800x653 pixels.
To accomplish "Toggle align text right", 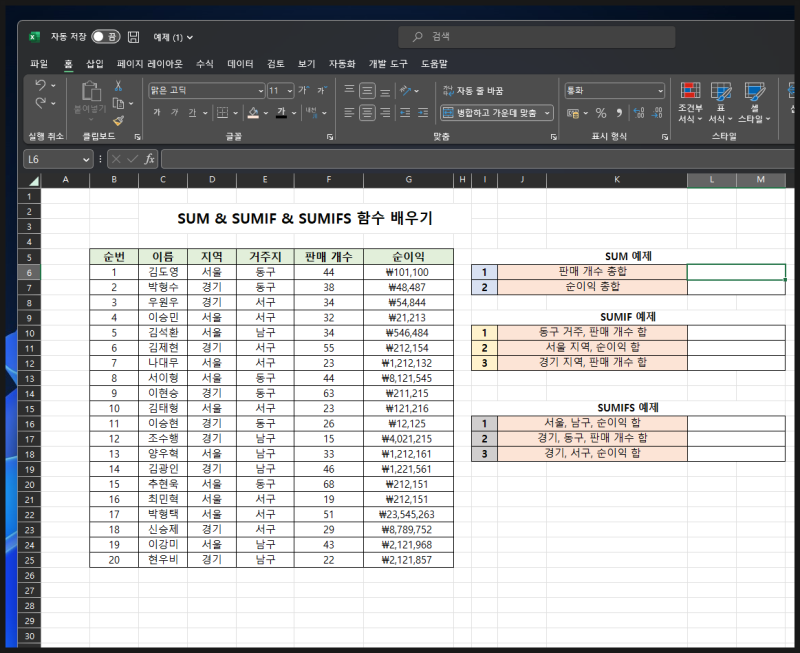I will (385, 112).
